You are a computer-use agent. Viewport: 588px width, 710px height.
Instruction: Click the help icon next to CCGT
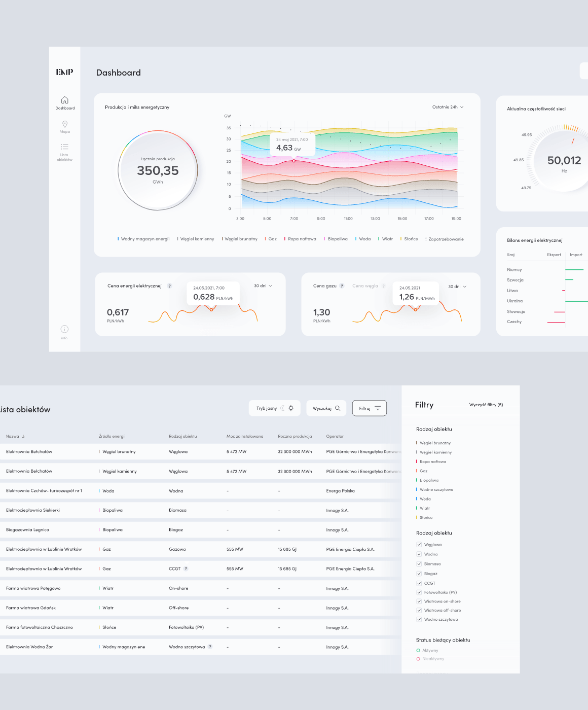click(x=186, y=569)
